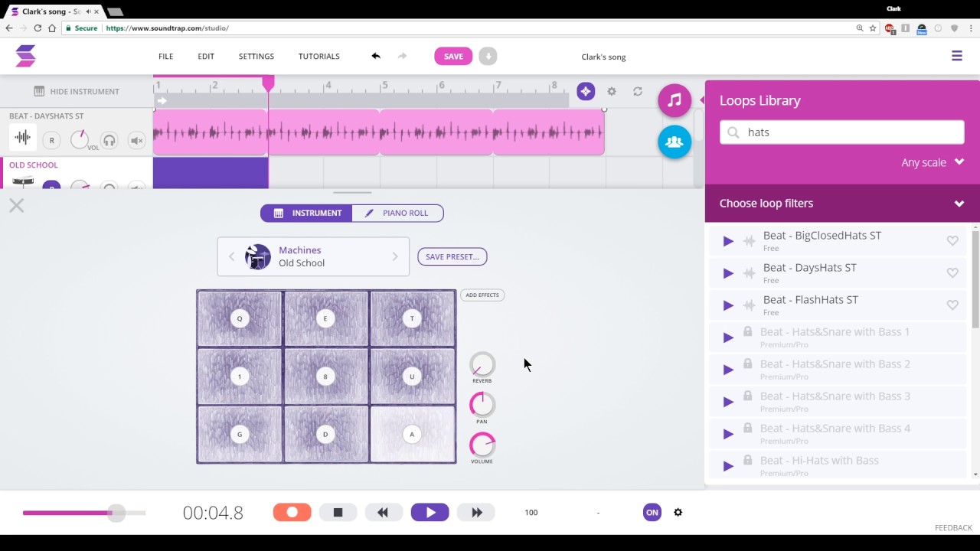Viewport: 980px width, 551px height.
Task: Preview Beat - BigClosedHats ST loop
Action: point(728,241)
